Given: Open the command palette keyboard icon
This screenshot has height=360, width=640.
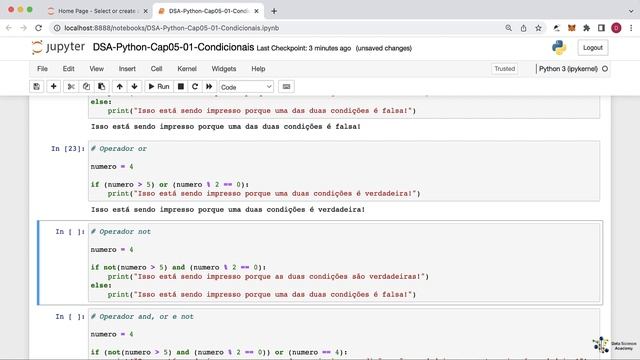Looking at the screenshot, I should pyautogui.click(x=286, y=87).
